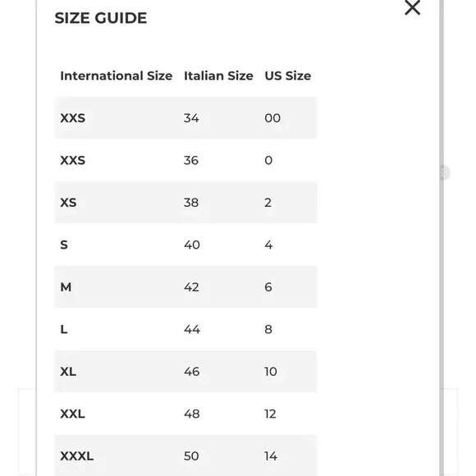This screenshot has width=476, height=476.
Task: Select the US Size column header
Action: 287,76
